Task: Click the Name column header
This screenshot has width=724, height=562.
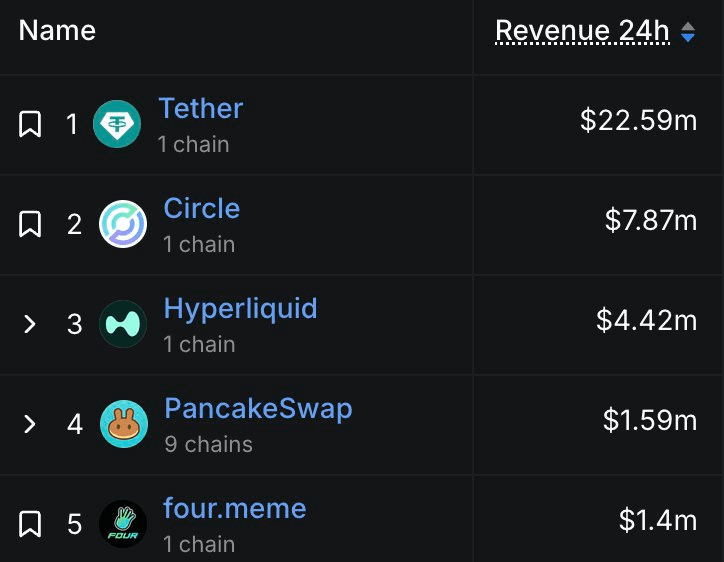Action: pos(57,31)
